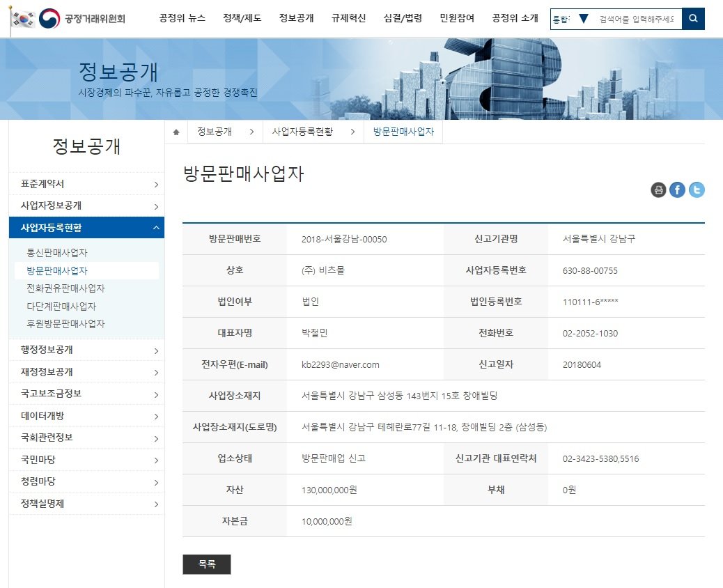Expand 정책실명제 sidebar section
Image resolution: width=723 pixels, height=588 pixels.
(x=86, y=504)
